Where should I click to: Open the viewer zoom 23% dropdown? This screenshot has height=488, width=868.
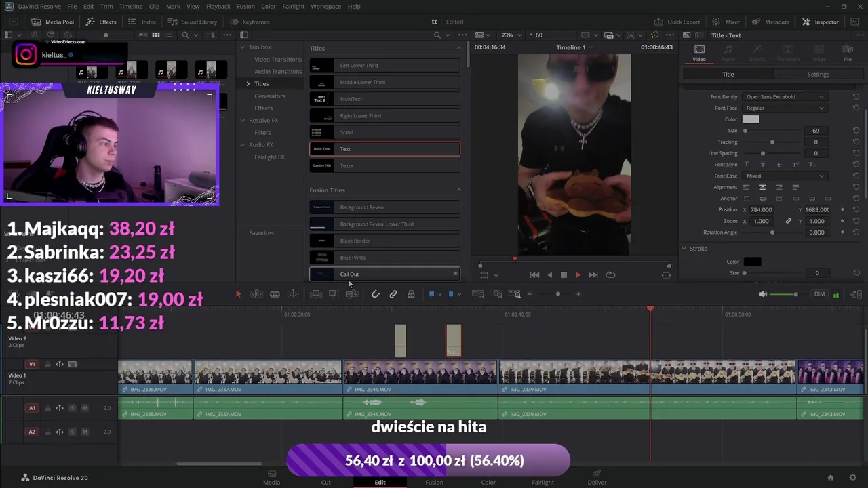[512, 35]
